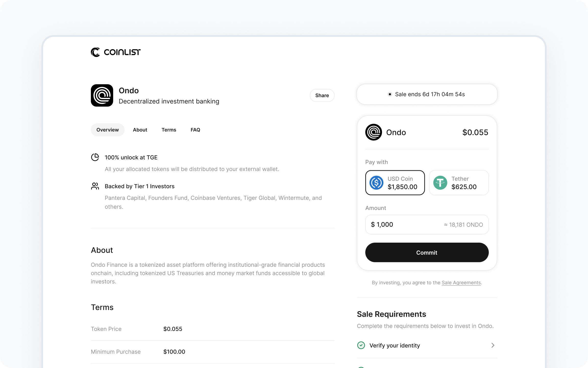588x368 pixels.
Task: Click the 'Pay with' label
Action: [377, 162]
